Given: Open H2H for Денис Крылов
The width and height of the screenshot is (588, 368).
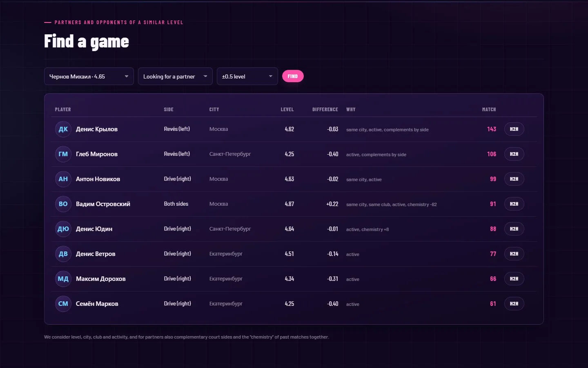Looking at the screenshot, I should [x=514, y=129].
